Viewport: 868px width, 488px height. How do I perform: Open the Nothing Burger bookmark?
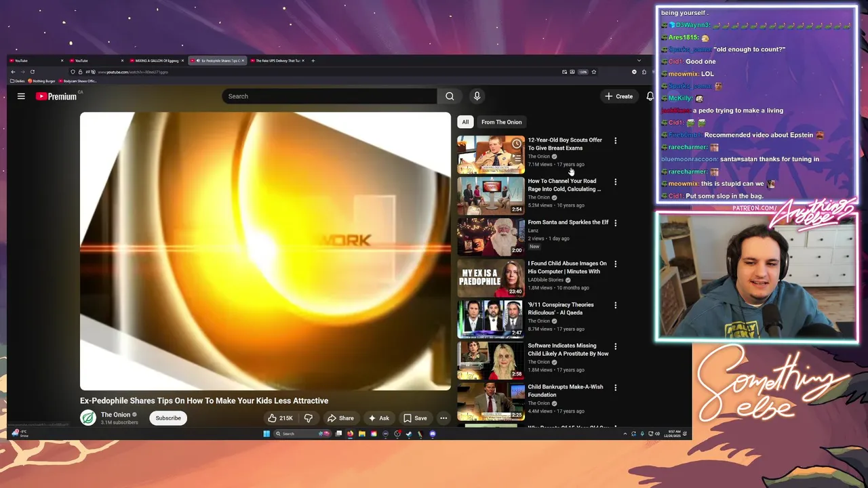click(42, 81)
